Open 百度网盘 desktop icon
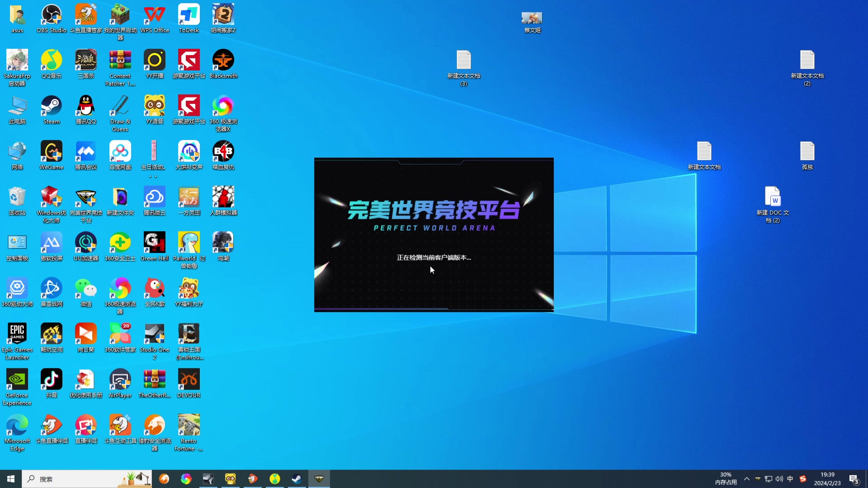This screenshot has height=488, width=868. (120, 155)
